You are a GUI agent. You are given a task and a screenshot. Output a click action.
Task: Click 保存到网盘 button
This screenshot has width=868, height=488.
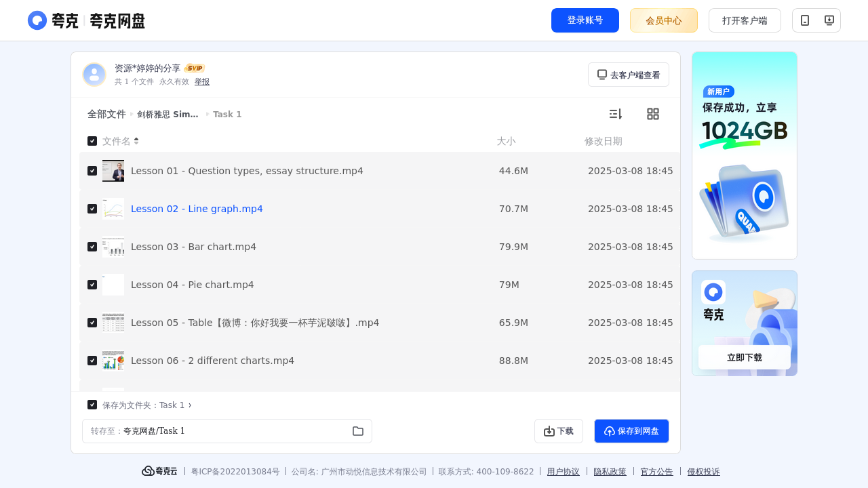(631, 431)
